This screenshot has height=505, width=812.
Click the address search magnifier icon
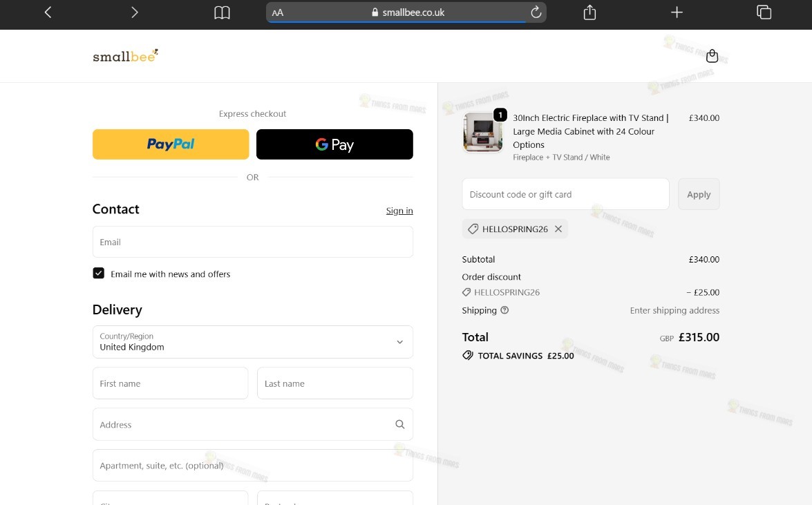[x=400, y=424]
